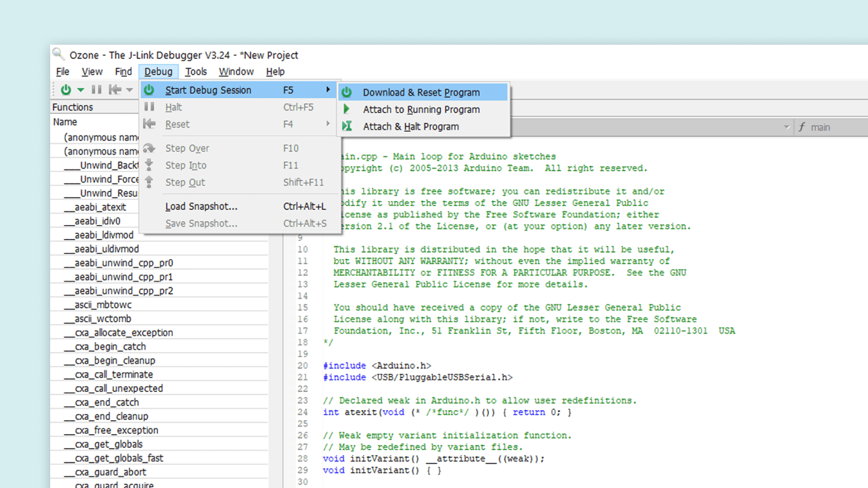Choose Load Snapshot from Debug menu
Screen dimensions: 868x488
(201, 206)
